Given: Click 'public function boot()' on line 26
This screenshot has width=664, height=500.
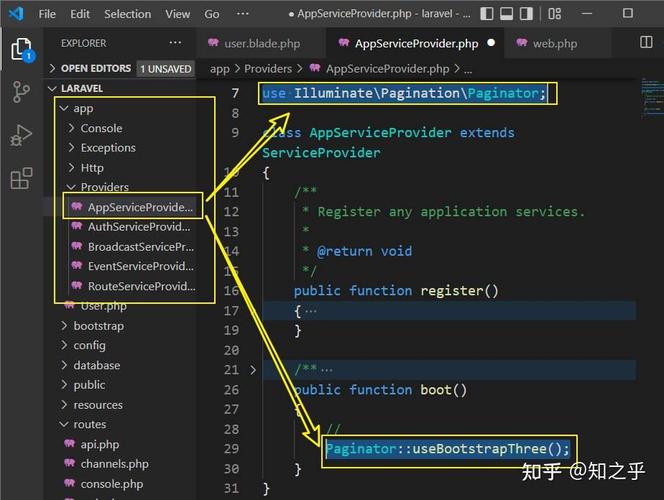Looking at the screenshot, I should pyautogui.click(x=380, y=390).
